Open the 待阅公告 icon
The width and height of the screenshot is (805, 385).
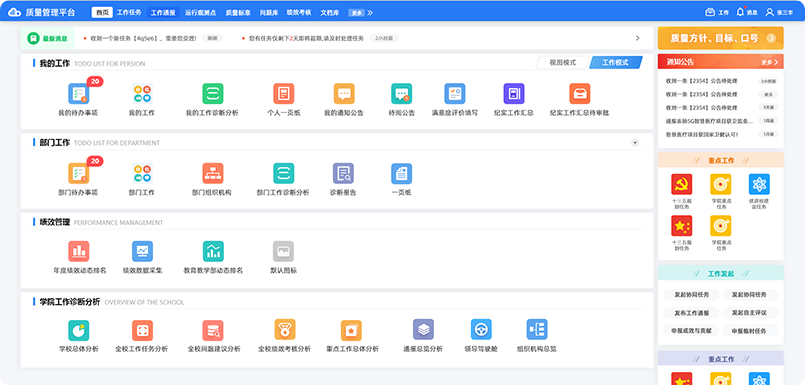coord(401,94)
